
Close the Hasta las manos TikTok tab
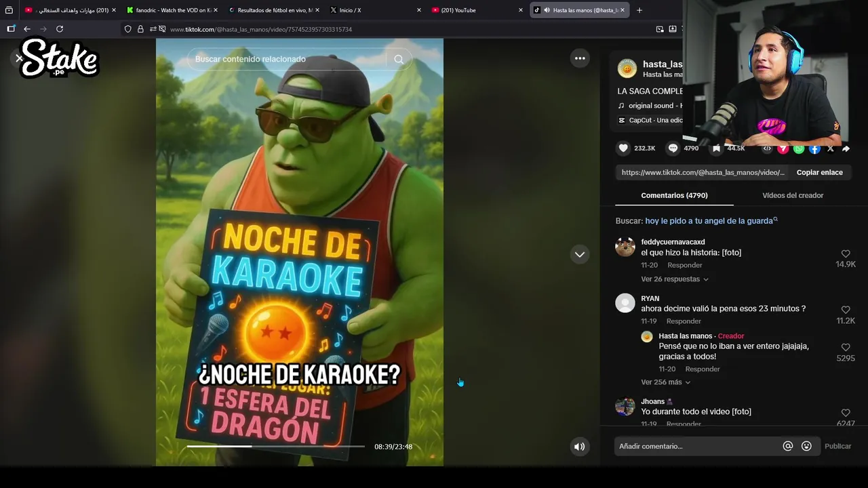623,10
